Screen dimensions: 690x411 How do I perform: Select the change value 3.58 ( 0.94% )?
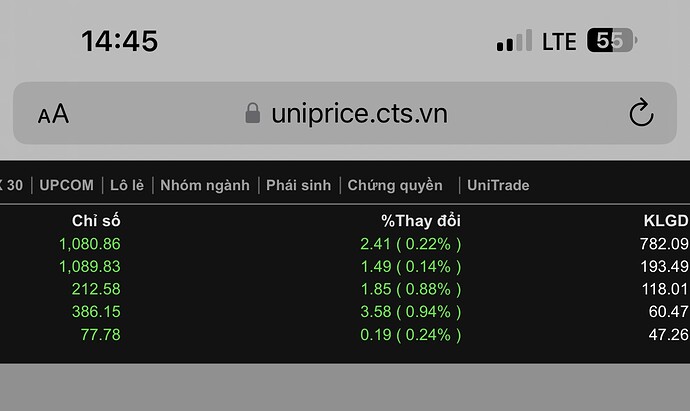[x=411, y=312]
